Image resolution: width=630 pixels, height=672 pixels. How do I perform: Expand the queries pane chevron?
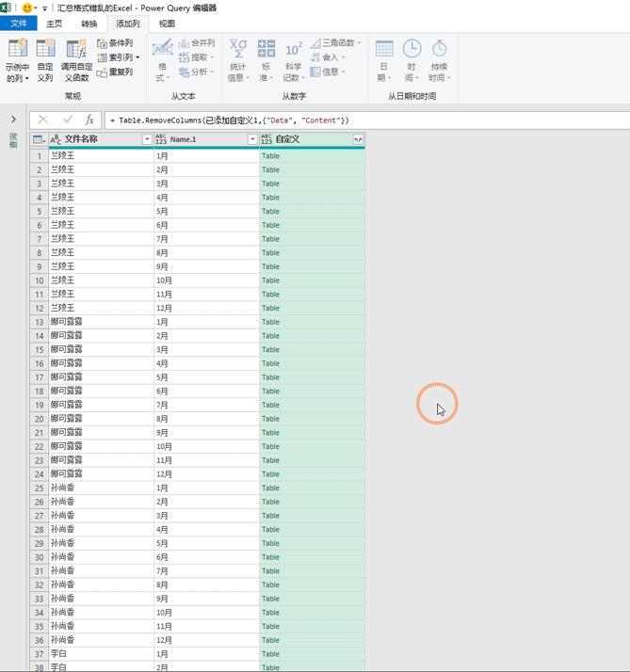(x=13, y=120)
